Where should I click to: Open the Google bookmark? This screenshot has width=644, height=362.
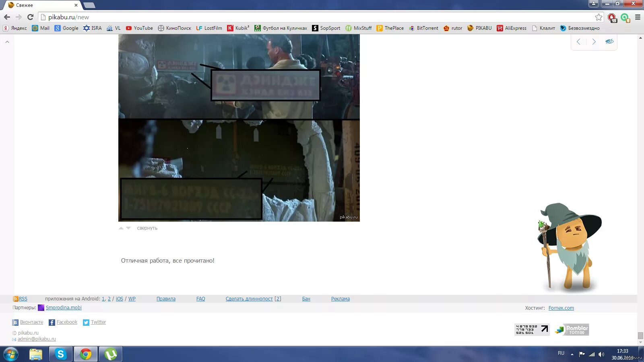[x=66, y=28]
